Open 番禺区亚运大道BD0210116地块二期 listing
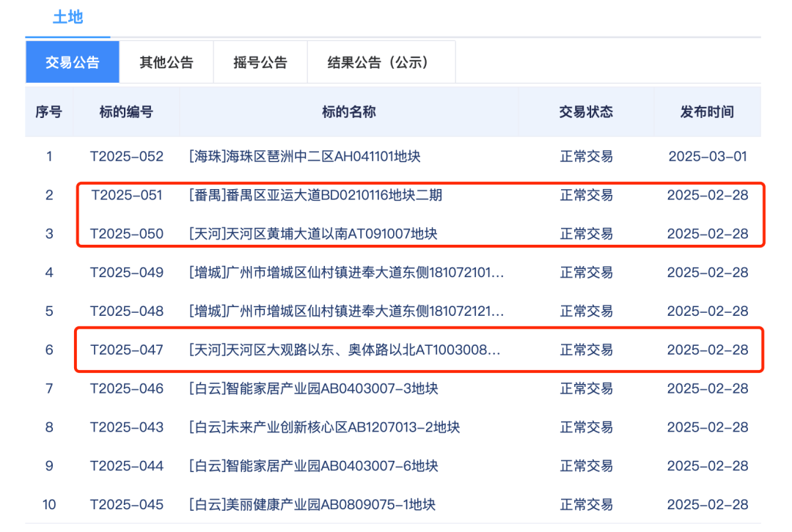792x532 pixels. 315,195
